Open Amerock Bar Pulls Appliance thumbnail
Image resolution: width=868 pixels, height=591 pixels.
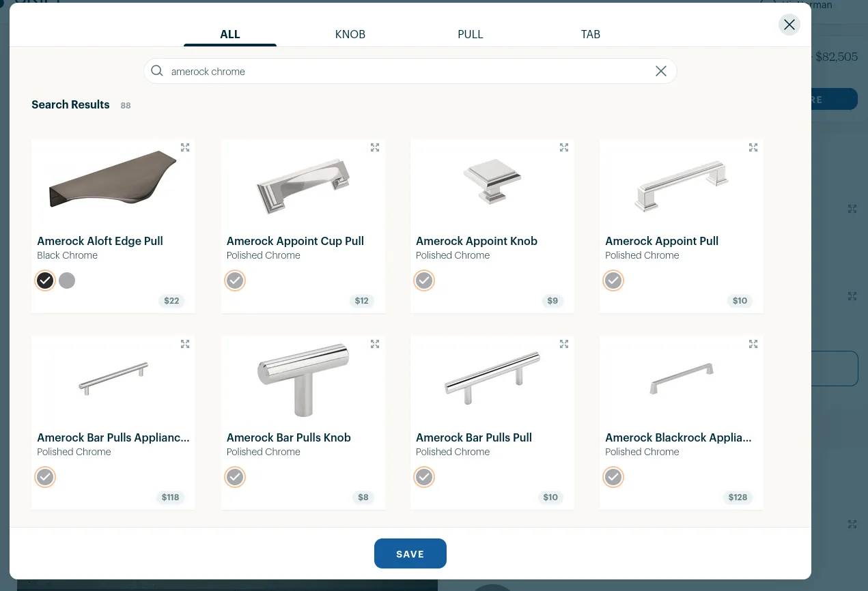point(113,378)
